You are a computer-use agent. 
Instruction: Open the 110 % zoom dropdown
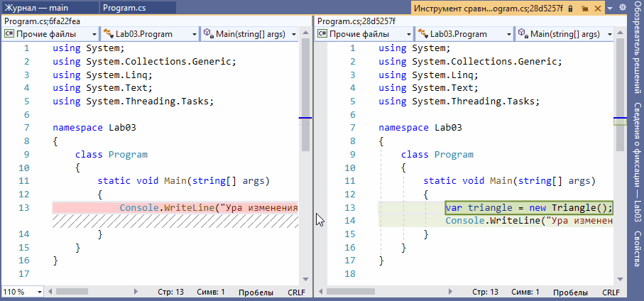[40, 292]
